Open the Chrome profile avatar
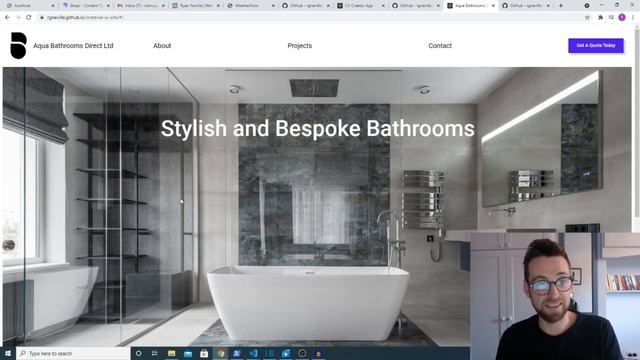This screenshot has width=640, height=360. (622, 18)
